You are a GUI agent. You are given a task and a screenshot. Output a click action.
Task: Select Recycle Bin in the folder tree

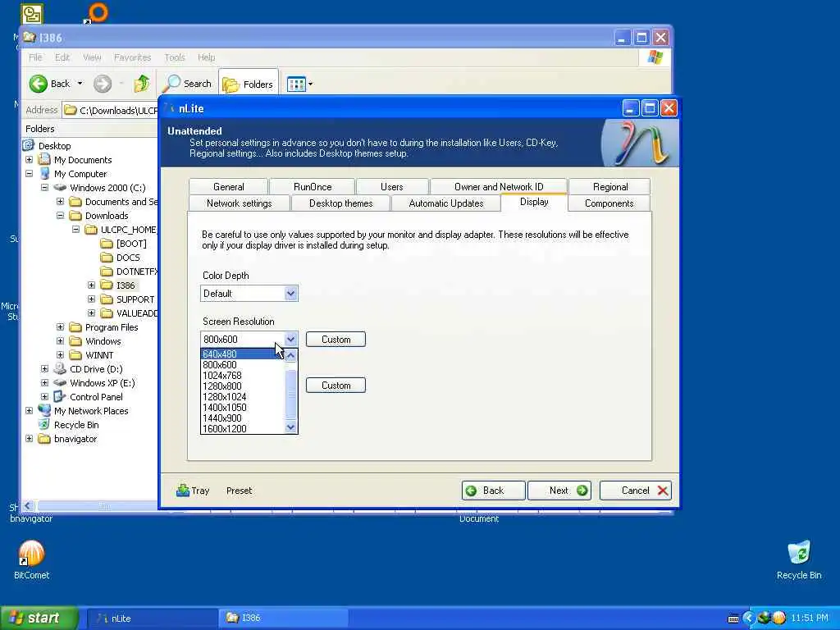[76, 425]
